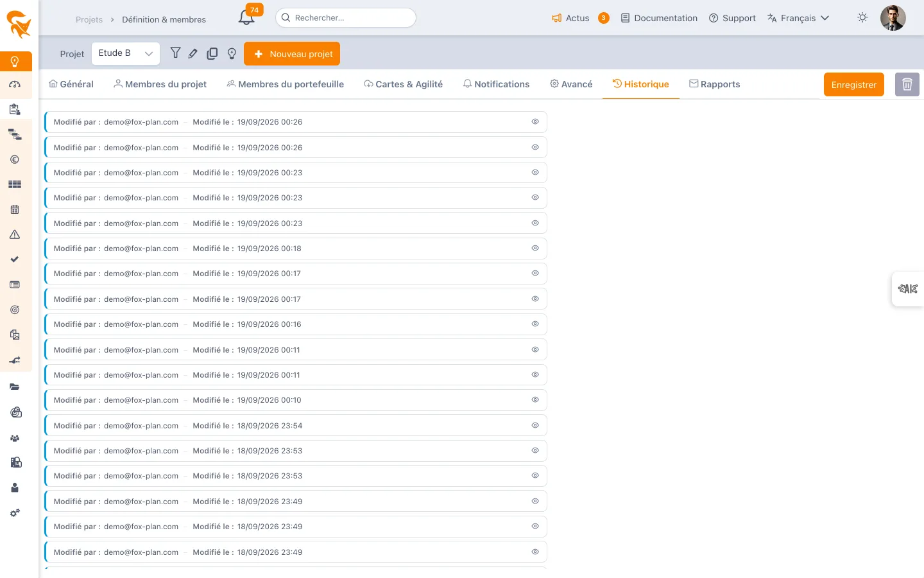View the 19/09/2026 00:10 history entry eye
Viewport: 924px width, 578px height.
pos(535,400)
